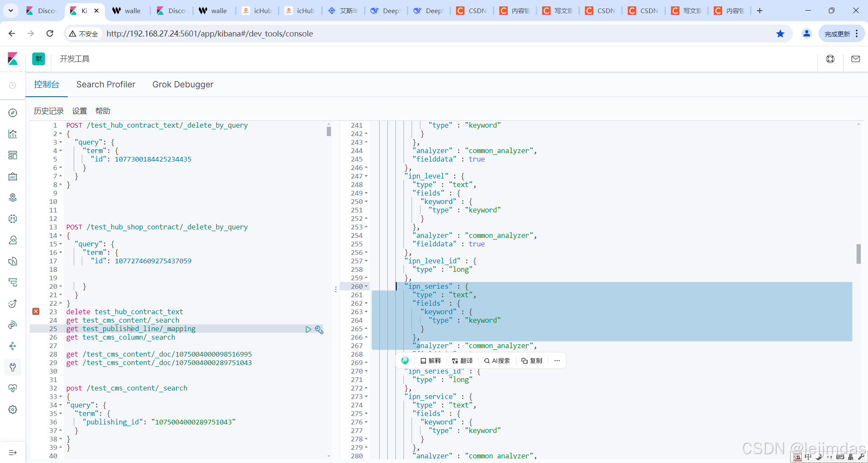
Task: Open the wrench menu for line 25
Action: tap(319, 329)
